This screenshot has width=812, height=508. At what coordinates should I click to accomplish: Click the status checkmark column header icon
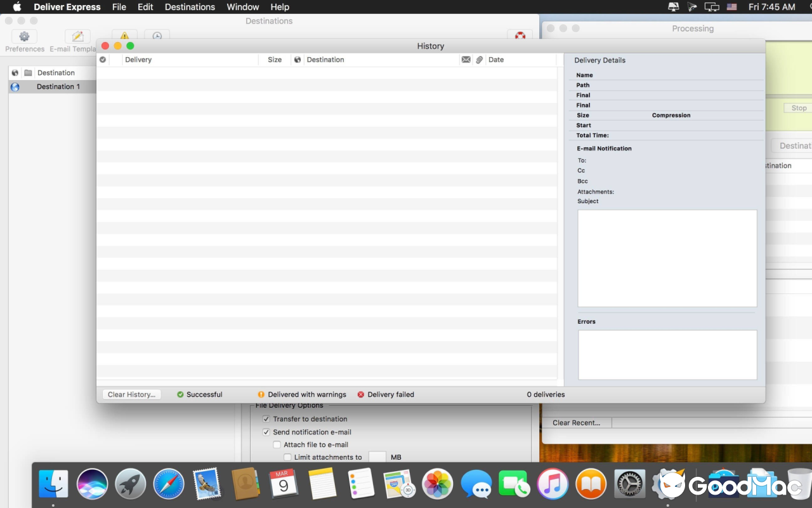point(103,60)
